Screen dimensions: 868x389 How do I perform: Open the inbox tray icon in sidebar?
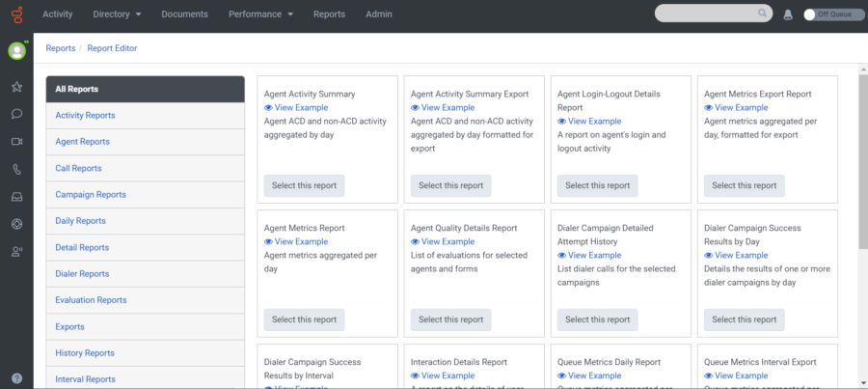(x=16, y=197)
